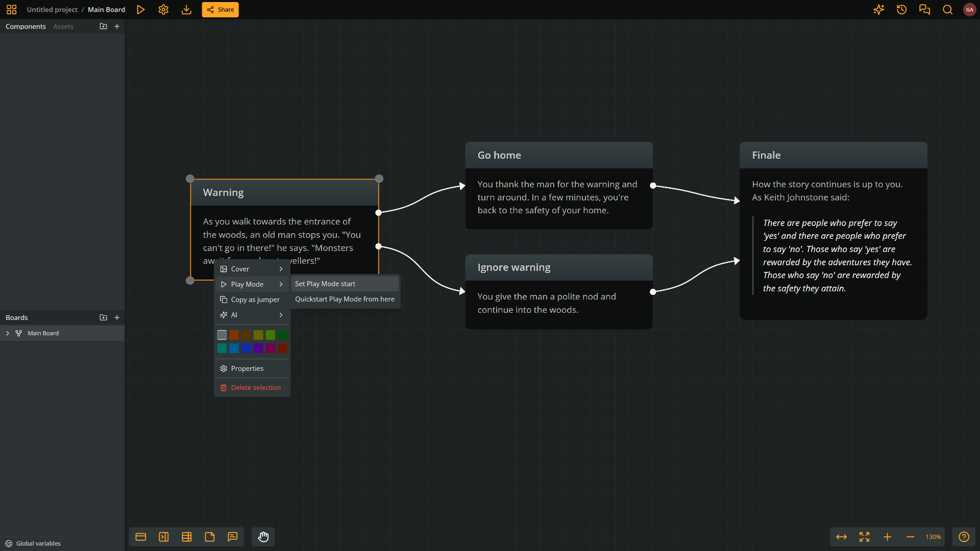Viewport: 980px width, 551px height.
Task: Open Global variables panel
Action: [33, 543]
